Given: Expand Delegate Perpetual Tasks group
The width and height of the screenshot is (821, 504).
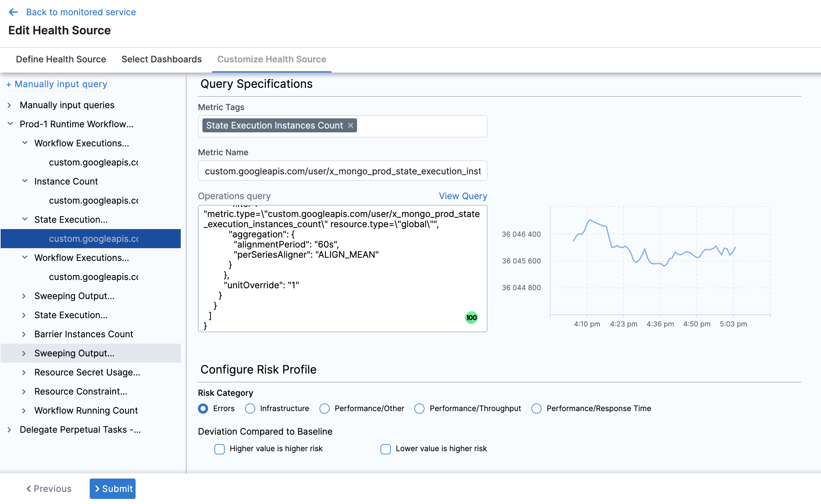Looking at the screenshot, I should click(x=9, y=430).
